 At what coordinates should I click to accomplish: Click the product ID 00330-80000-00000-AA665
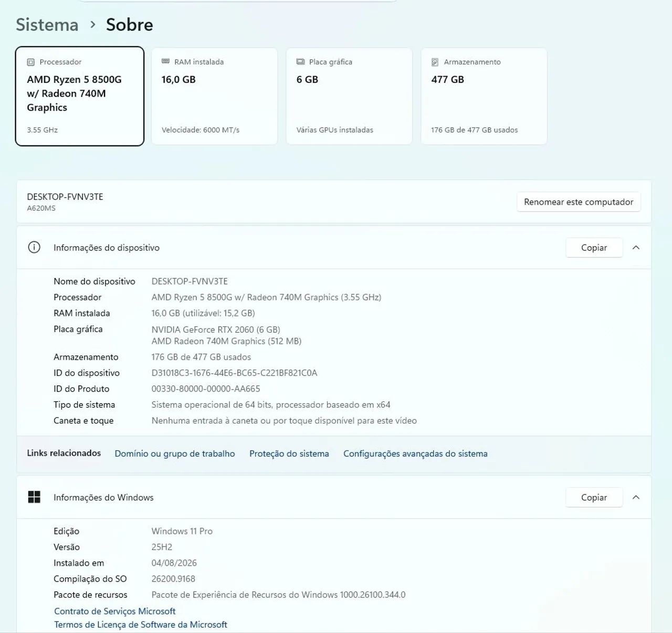point(206,389)
